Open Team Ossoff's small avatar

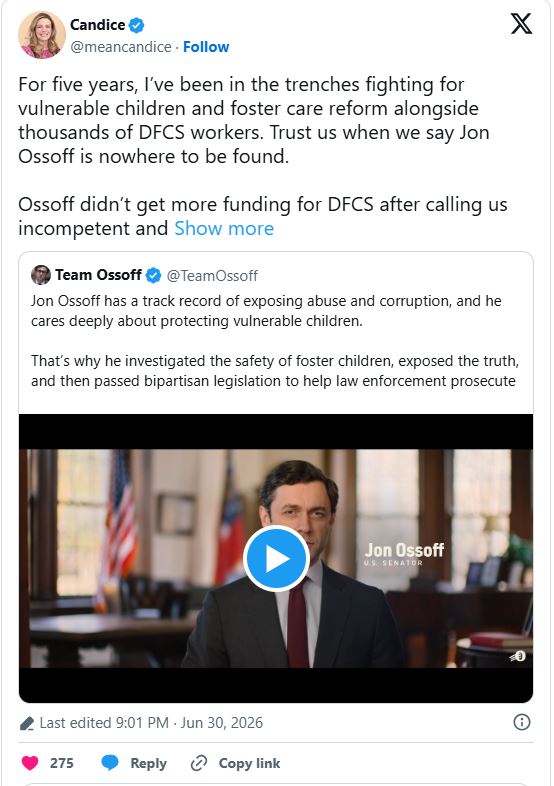[41, 275]
